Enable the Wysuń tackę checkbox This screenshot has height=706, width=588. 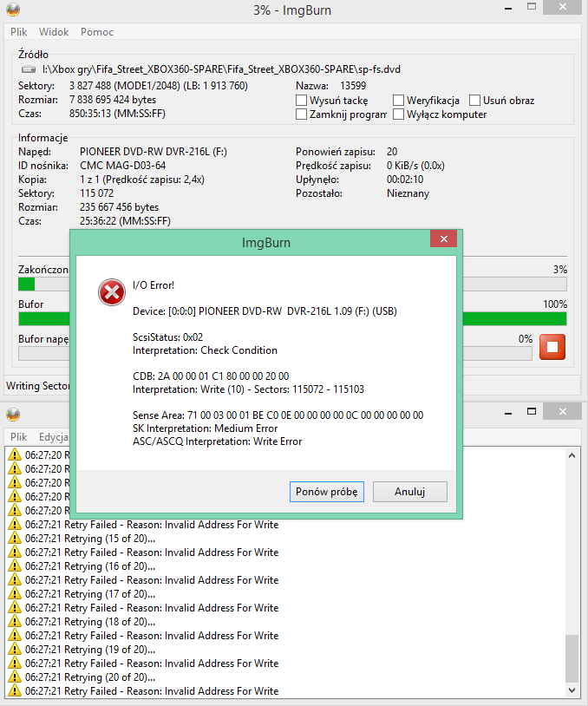tap(301, 101)
